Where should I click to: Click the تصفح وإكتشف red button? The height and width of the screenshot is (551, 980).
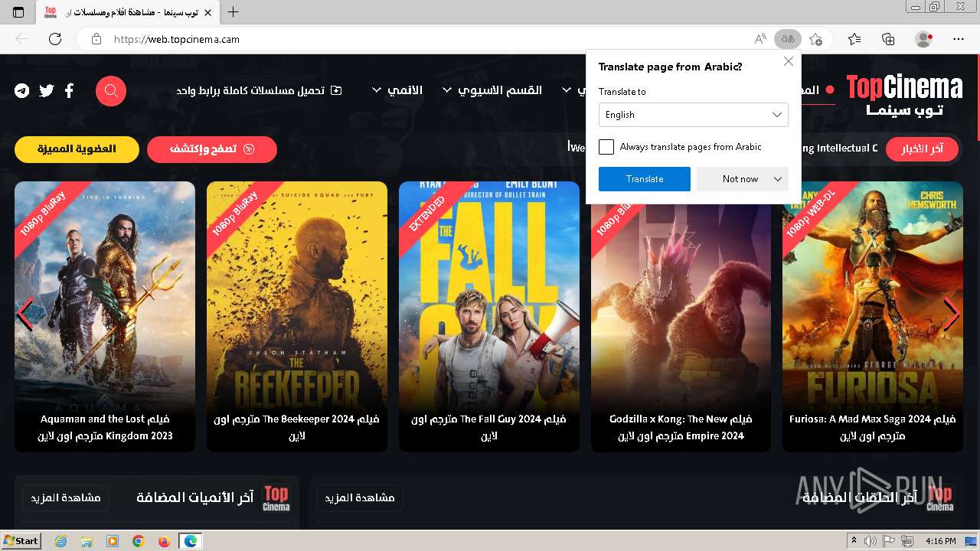(x=212, y=149)
